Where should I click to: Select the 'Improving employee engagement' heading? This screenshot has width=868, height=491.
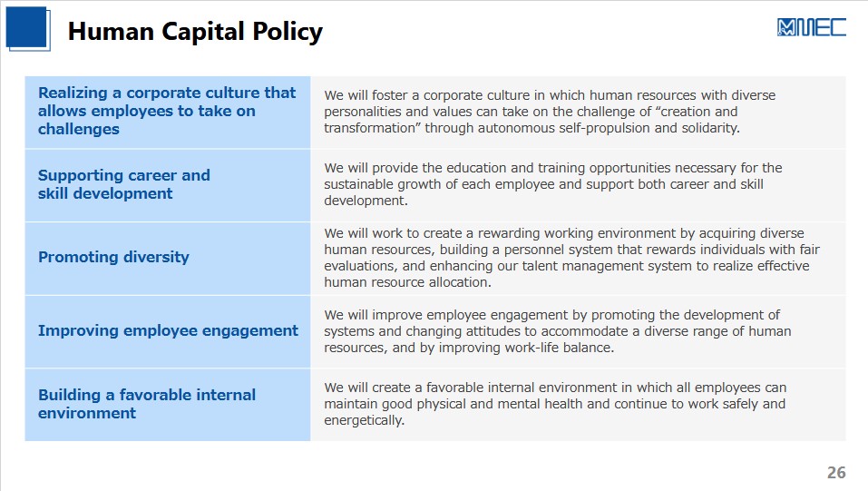[x=168, y=331]
